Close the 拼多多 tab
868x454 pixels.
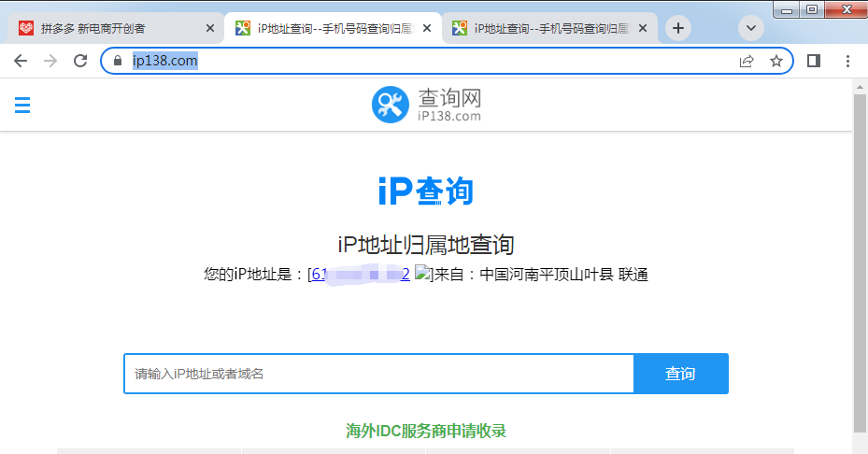tap(210, 28)
